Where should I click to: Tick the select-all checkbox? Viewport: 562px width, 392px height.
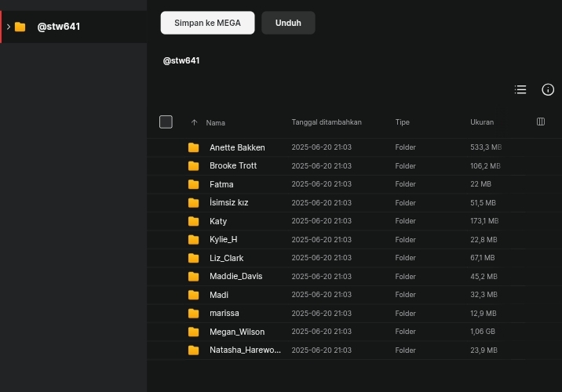[166, 122]
